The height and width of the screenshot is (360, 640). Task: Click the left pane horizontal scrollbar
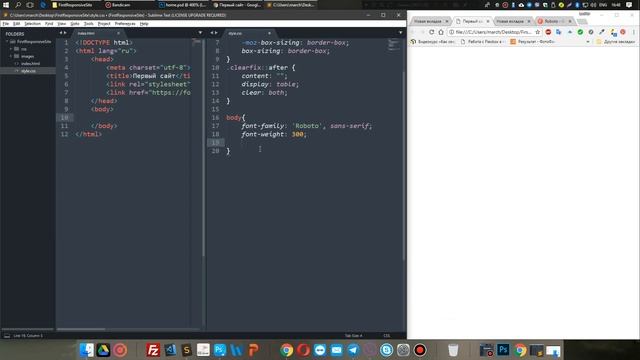[x=81, y=329]
